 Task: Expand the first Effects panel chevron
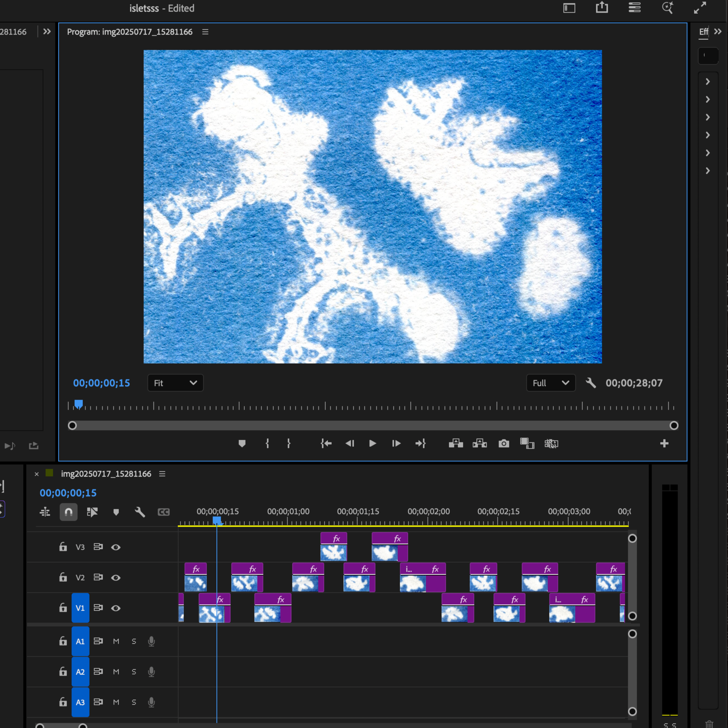tap(708, 82)
